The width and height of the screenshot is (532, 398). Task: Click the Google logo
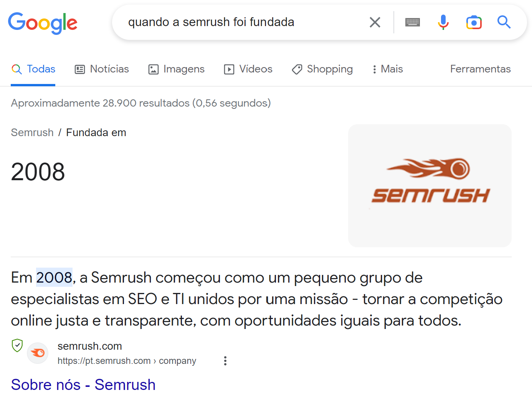point(43,23)
